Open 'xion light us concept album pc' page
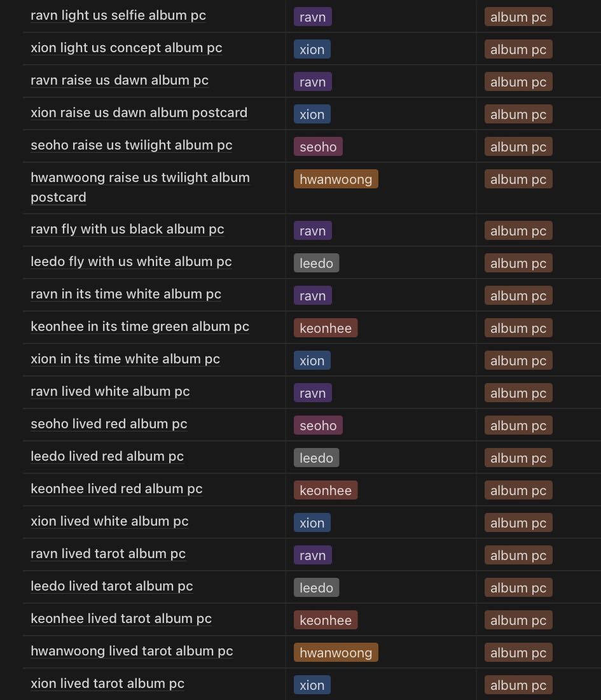Image resolution: width=601 pixels, height=700 pixels. 126,48
